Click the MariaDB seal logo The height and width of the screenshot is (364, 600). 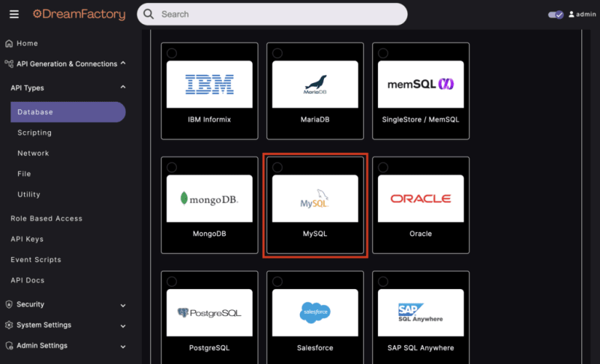click(315, 85)
